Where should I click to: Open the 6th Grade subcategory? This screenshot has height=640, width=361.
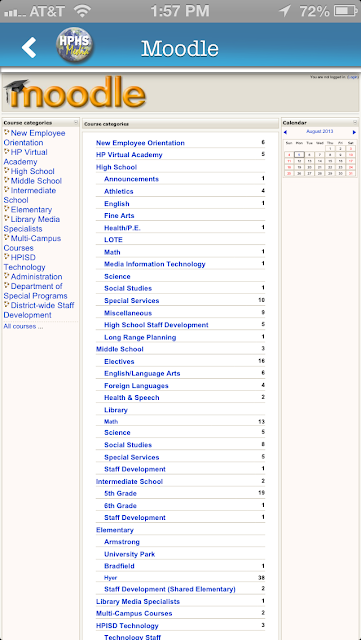click(x=120, y=506)
